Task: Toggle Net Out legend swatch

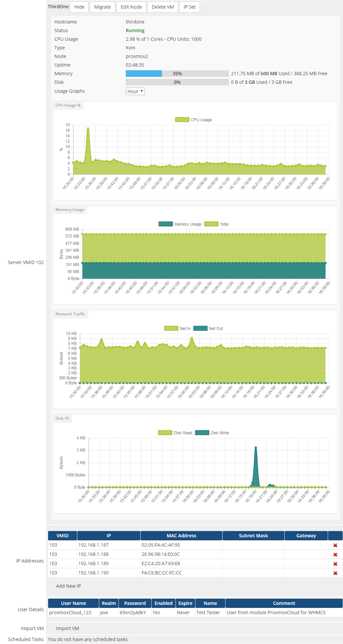Action: (200, 328)
